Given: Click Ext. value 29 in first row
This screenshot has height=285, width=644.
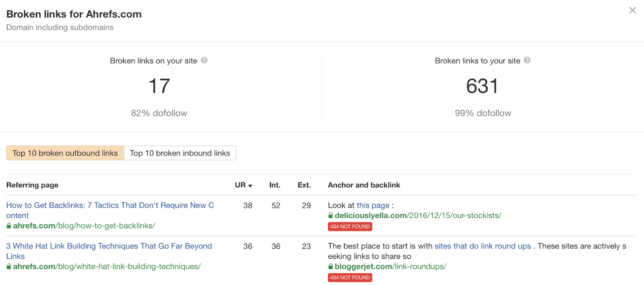Looking at the screenshot, I should pos(306,206).
